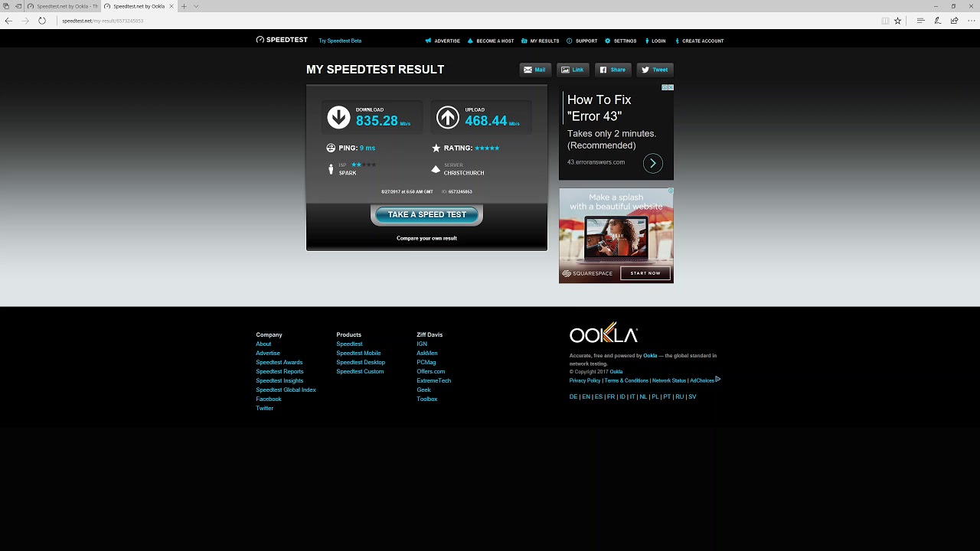Open Compare your own result link
This screenshot has width=980, height=551.
[426, 238]
